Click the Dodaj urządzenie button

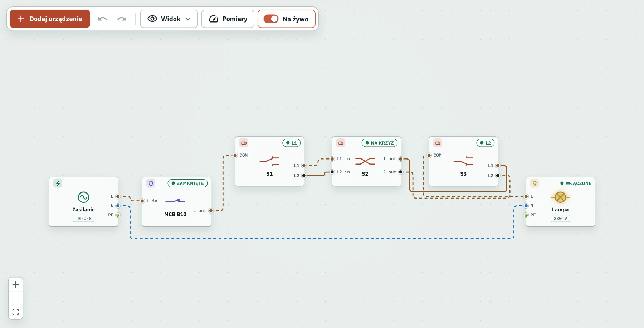[x=50, y=19]
